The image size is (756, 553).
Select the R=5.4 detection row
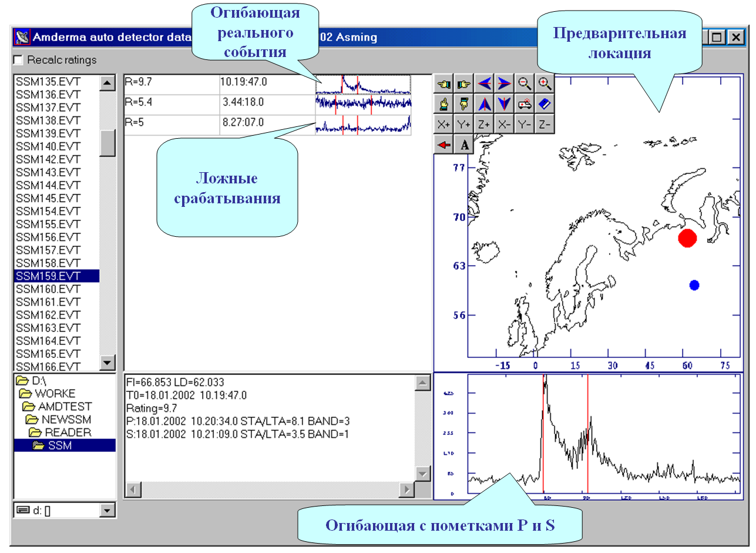pos(267,104)
